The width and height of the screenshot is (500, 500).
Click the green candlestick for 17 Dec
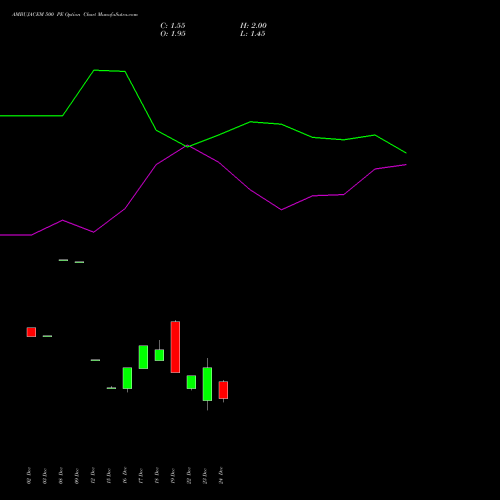(143, 357)
